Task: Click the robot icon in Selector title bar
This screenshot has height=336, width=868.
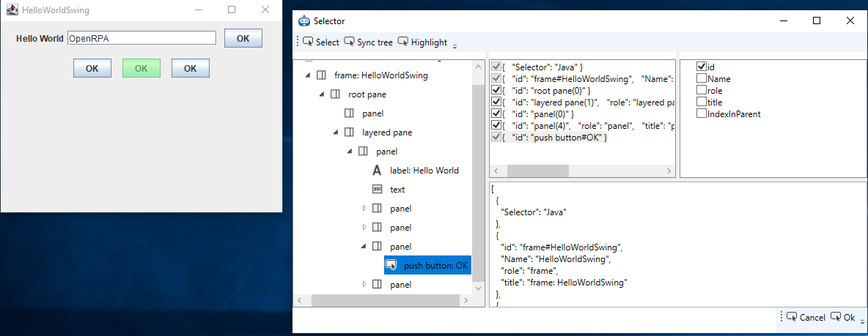Action: coord(304,21)
